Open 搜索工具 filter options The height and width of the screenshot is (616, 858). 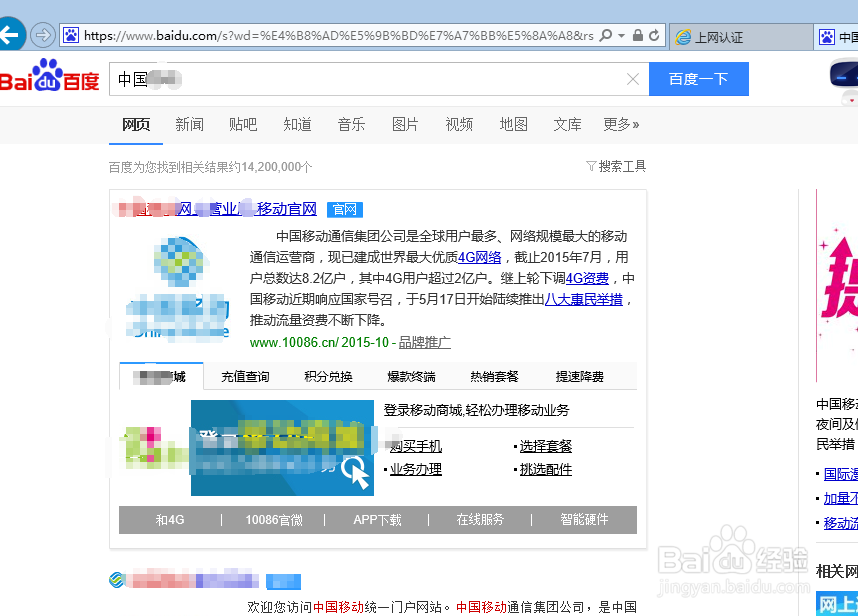tap(616, 166)
